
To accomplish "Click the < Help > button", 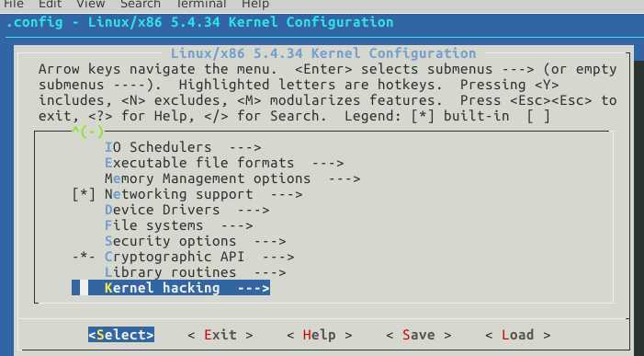I will [x=319, y=335].
